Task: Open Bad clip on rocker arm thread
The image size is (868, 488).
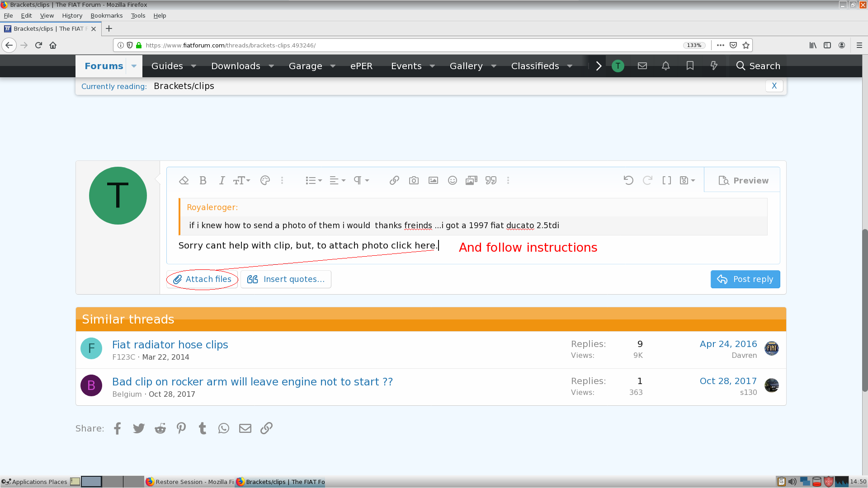Action: (252, 382)
